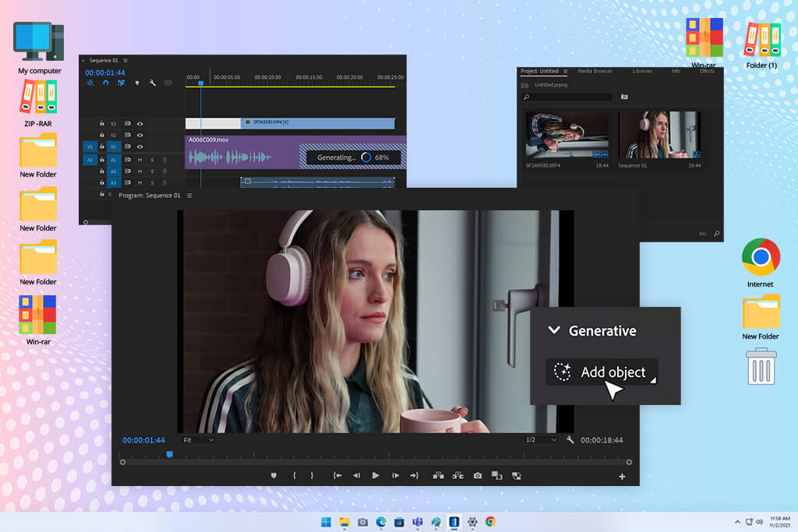Image resolution: width=798 pixels, height=532 pixels.
Task: Select the 0F3A9580.MP4 thumbnail in Project panel
Action: 567,135
